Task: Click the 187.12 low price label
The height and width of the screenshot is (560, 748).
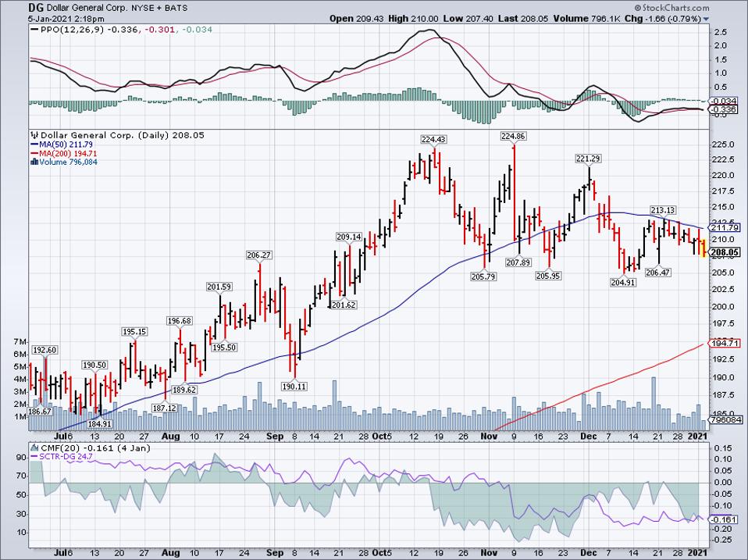Action: [x=164, y=408]
